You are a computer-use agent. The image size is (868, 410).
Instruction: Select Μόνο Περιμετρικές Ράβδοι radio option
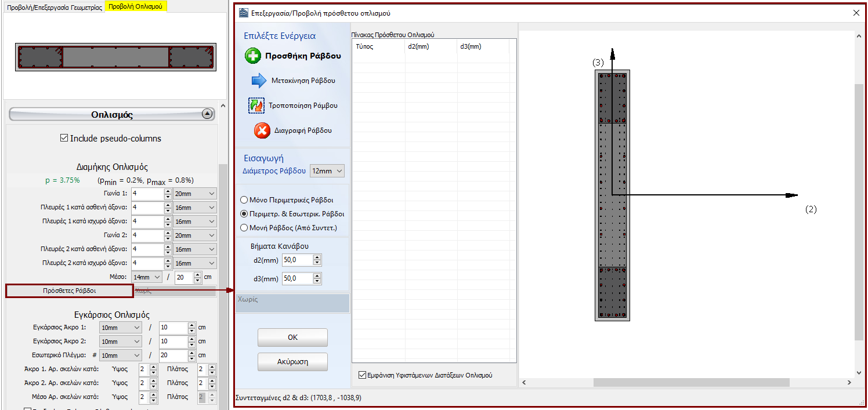pyautogui.click(x=244, y=199)
